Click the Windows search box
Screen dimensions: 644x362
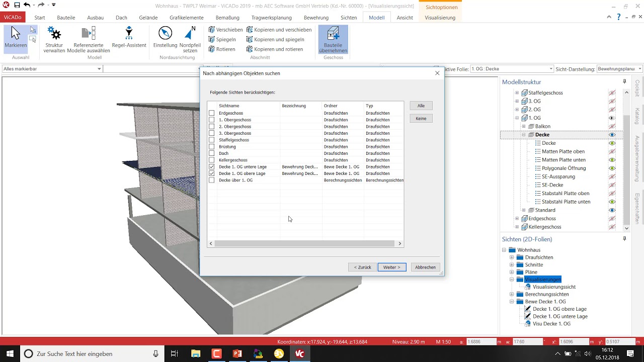point(93,354)
